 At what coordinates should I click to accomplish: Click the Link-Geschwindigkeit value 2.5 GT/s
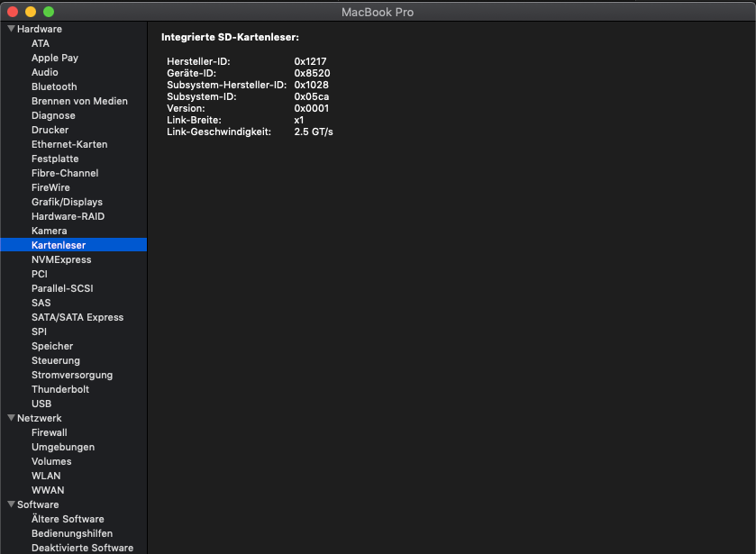pos(314,132)
